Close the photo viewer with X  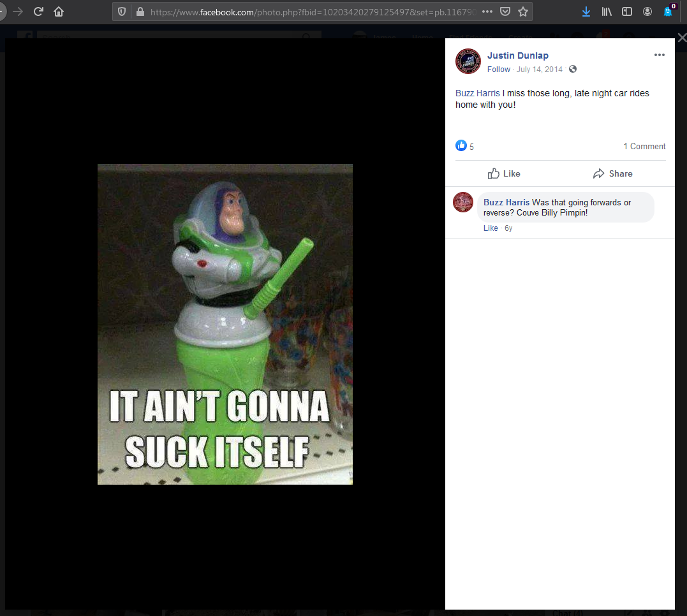[682, 38]
